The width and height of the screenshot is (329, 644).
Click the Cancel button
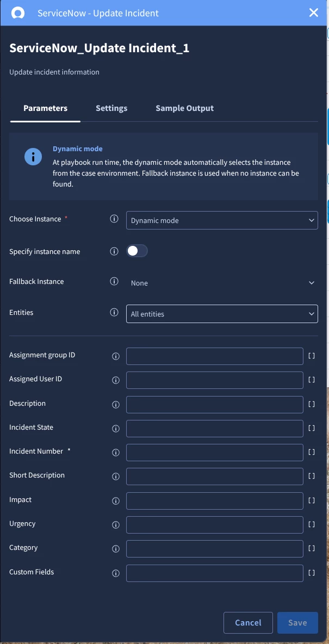[x=248, y=623]
